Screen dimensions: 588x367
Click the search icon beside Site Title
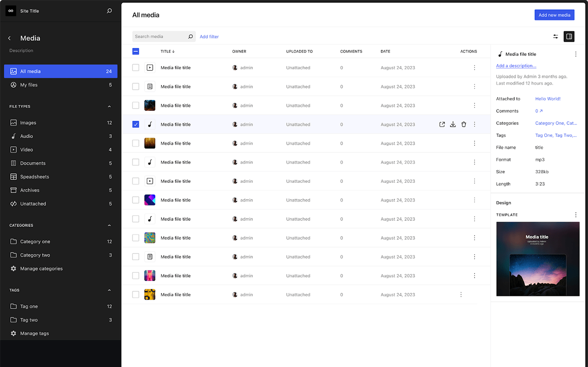click(109, 11)
